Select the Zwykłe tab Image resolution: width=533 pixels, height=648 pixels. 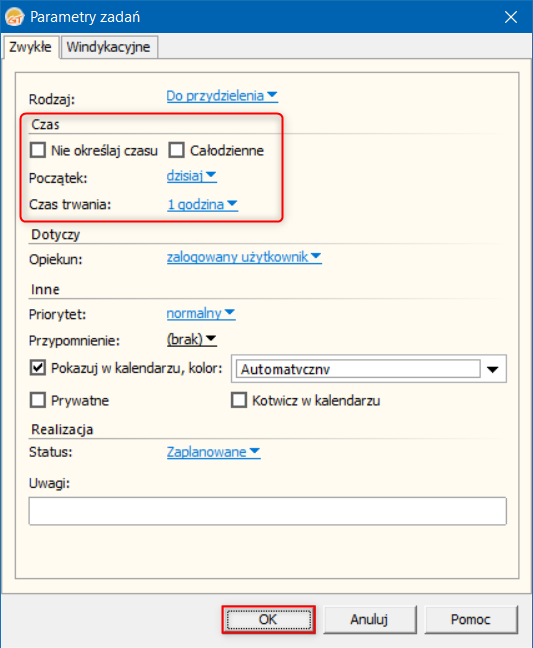tap(30, 47)
